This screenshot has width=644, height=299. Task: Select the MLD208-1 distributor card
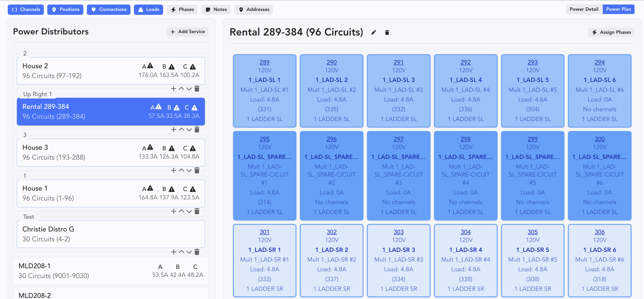pos(111,271)
